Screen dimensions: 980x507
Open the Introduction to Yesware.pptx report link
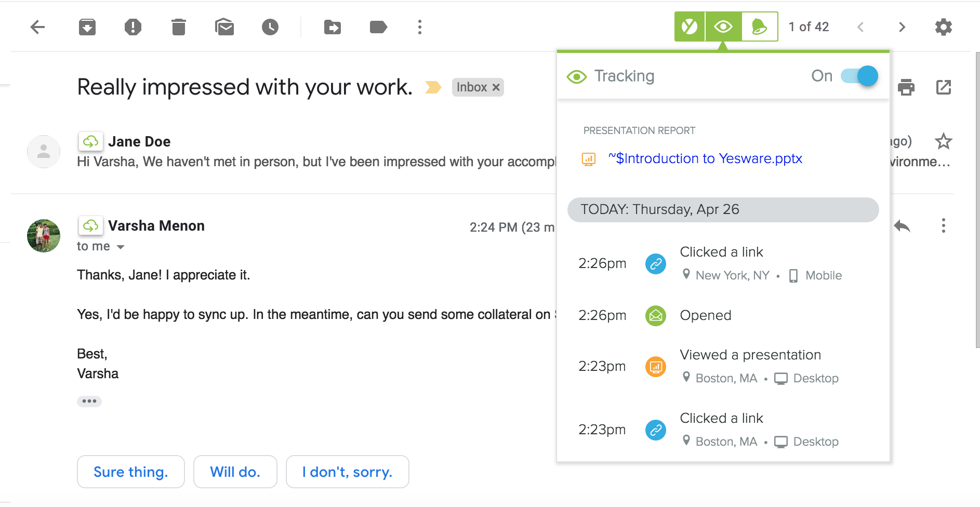tap(705, 158)
